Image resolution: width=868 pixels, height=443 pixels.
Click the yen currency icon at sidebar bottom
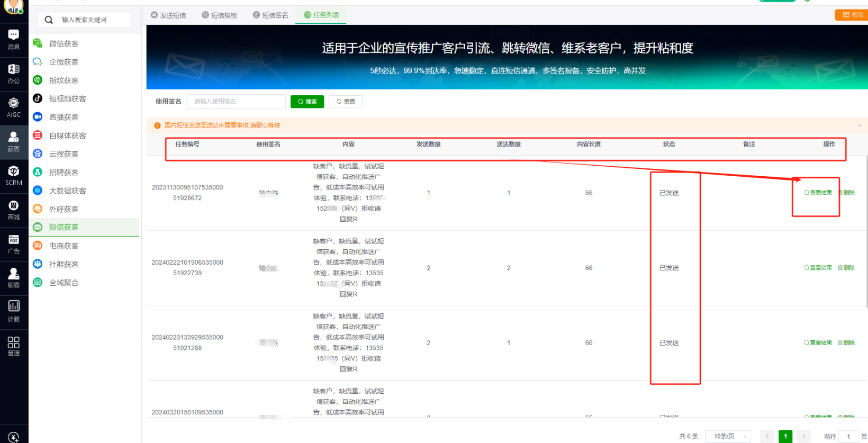(14, 437)
